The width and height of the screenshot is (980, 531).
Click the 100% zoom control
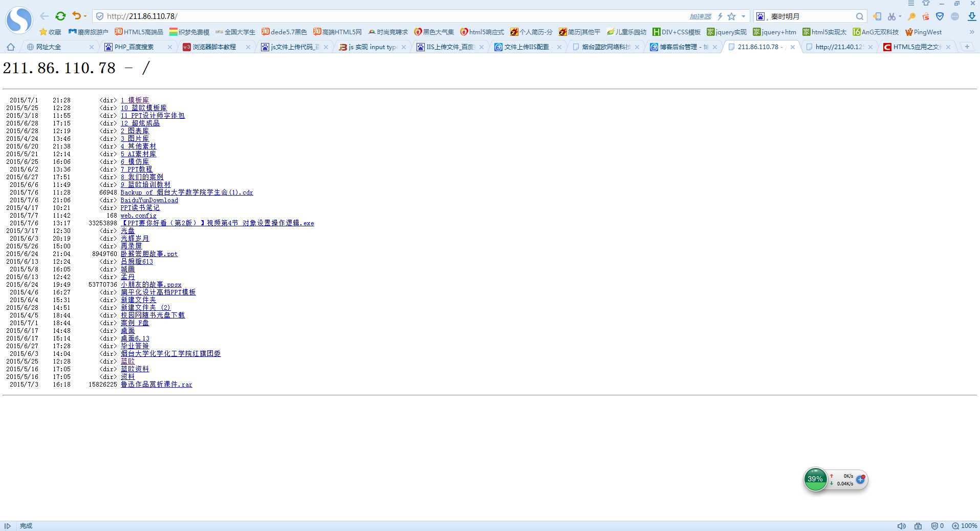965,526
